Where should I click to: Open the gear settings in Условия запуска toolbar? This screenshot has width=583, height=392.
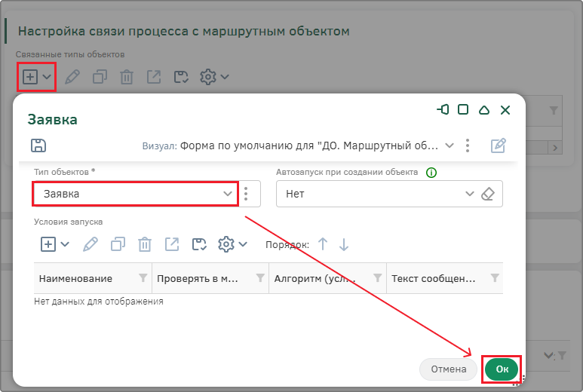(x=226, y=244)
